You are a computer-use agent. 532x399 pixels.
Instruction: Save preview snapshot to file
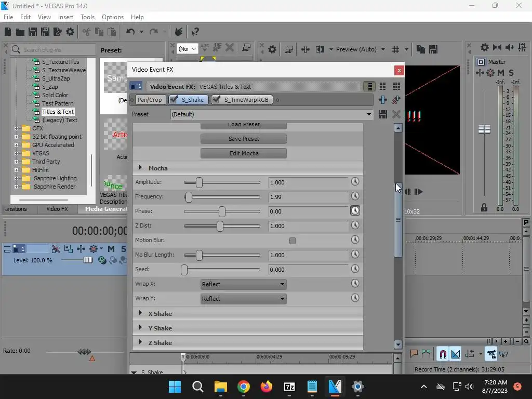click(433, 49)
